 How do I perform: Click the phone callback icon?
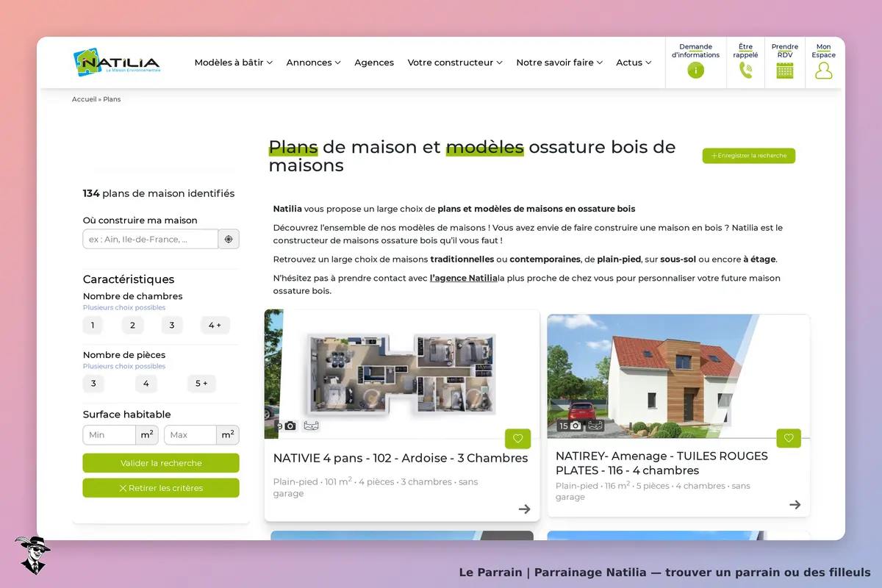[745, 71]
